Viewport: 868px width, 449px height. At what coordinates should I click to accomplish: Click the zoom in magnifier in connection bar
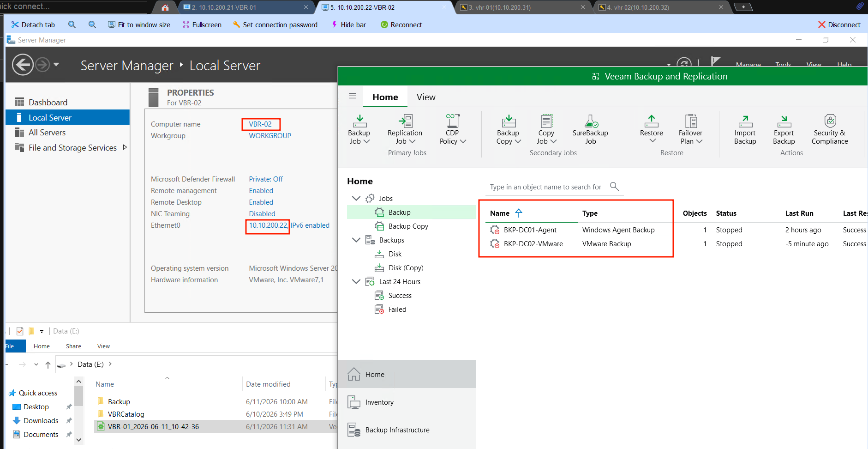[x=72, y=24]
